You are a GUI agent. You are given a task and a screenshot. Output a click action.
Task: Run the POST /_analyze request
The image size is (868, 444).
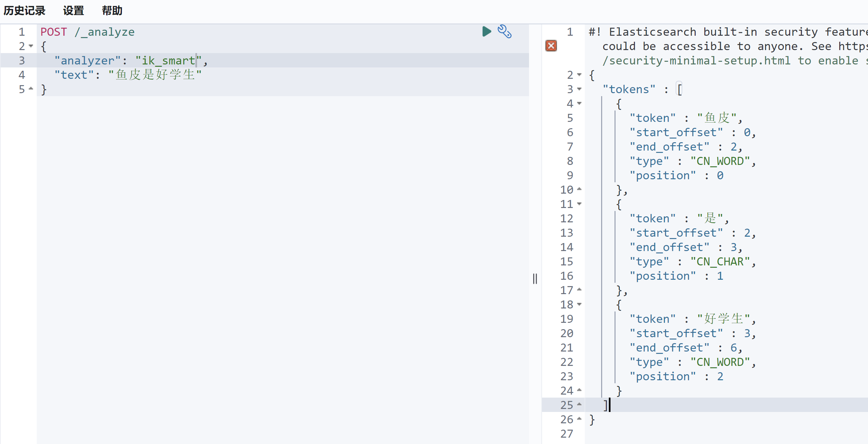pos(486,32)
